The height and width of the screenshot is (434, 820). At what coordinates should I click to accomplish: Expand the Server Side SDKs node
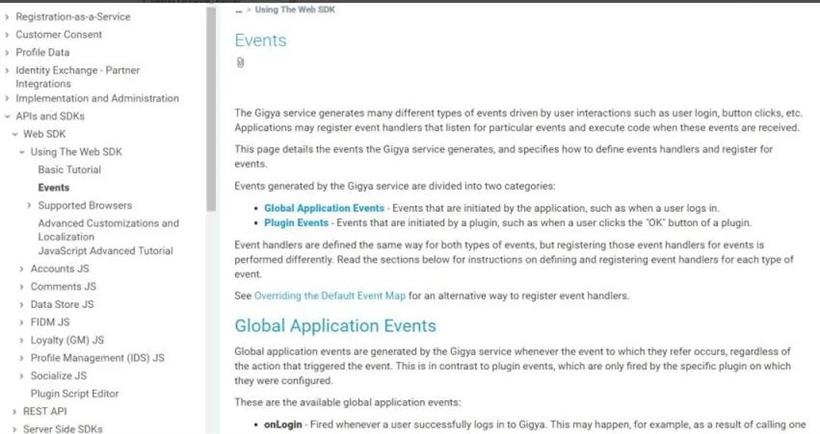tap(15, 429)
